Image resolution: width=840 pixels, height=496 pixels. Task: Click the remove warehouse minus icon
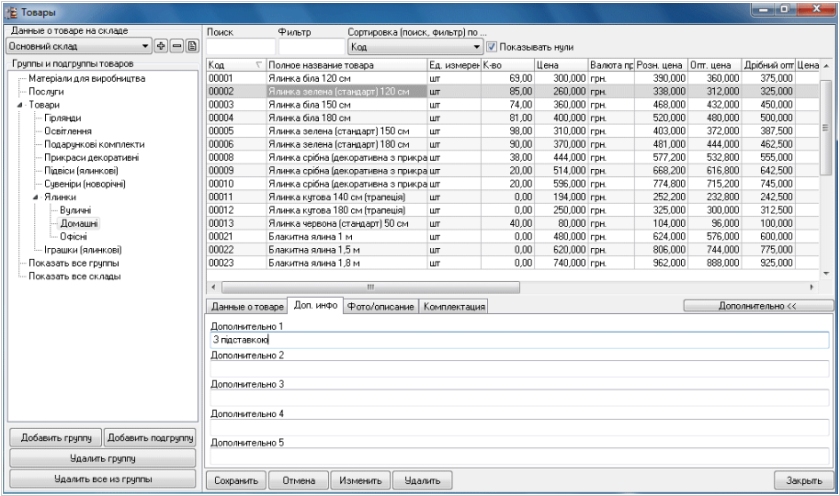[176, 46]
